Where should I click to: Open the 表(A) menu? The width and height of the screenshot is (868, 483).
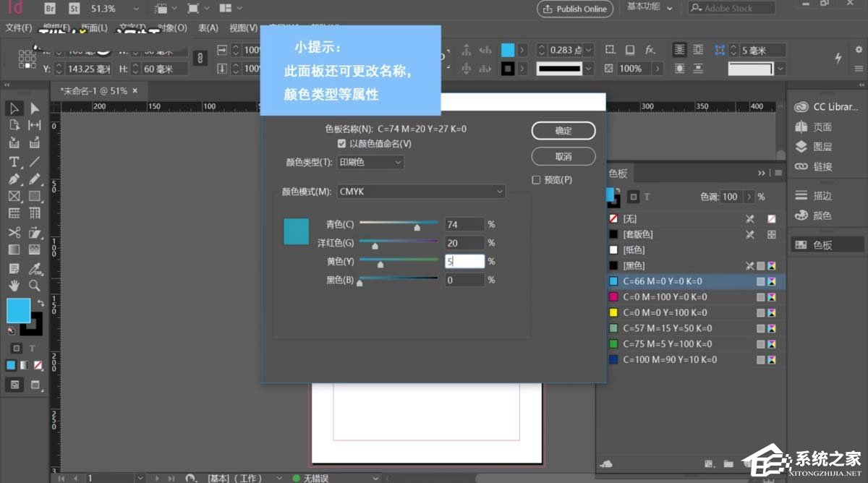click(x=208, y=28)
